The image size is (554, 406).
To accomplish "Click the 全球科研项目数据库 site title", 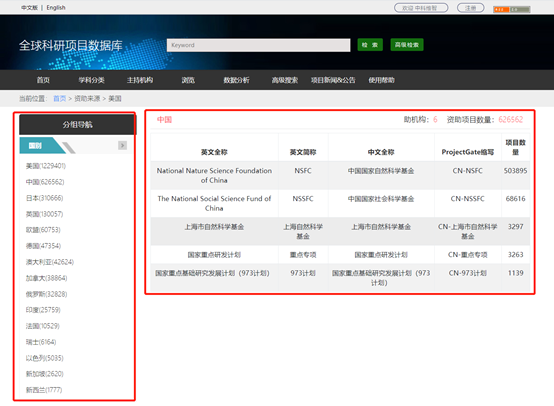I will pyautogui.click(x=71, y=46).
